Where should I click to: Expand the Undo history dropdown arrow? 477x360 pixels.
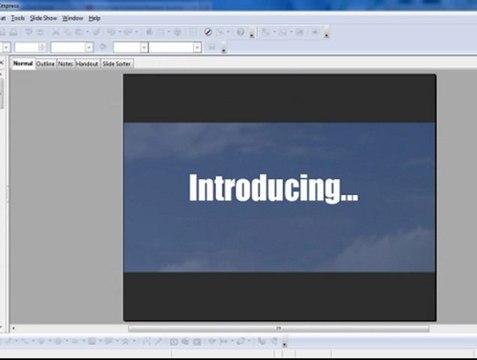point(119,32)
